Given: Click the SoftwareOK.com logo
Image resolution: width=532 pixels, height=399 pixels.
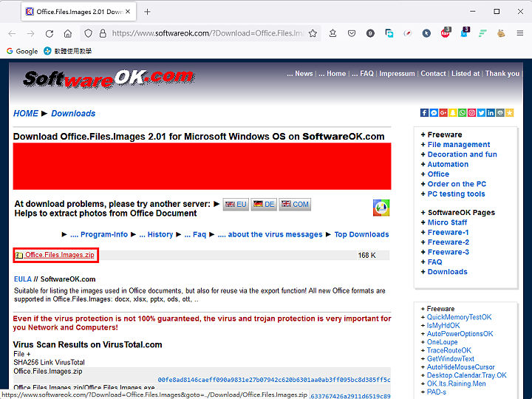Looking at the screenshot, I should point(109,79).
